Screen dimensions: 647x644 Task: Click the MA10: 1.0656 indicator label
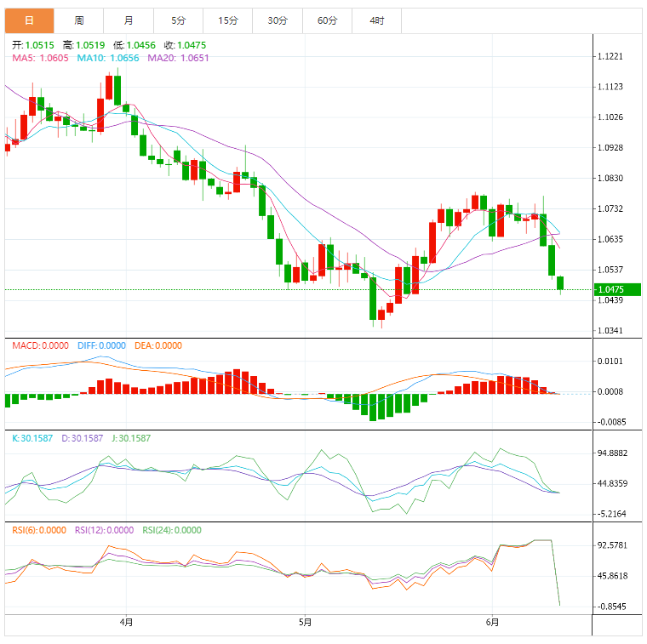pyautogui.click(x=108, y=58)
